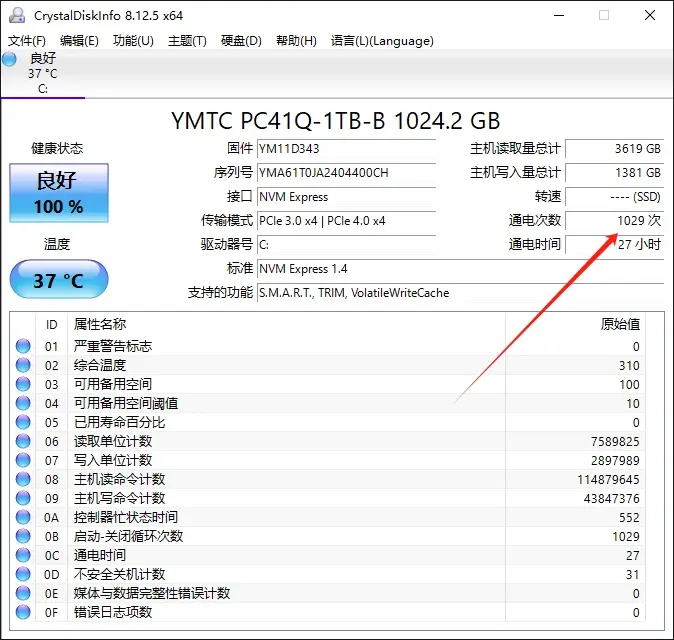Click the CrystalDiskInfo title bar app icon
Image resolution: width=674 pixels, height=640 pixels.
pos(17,15)
